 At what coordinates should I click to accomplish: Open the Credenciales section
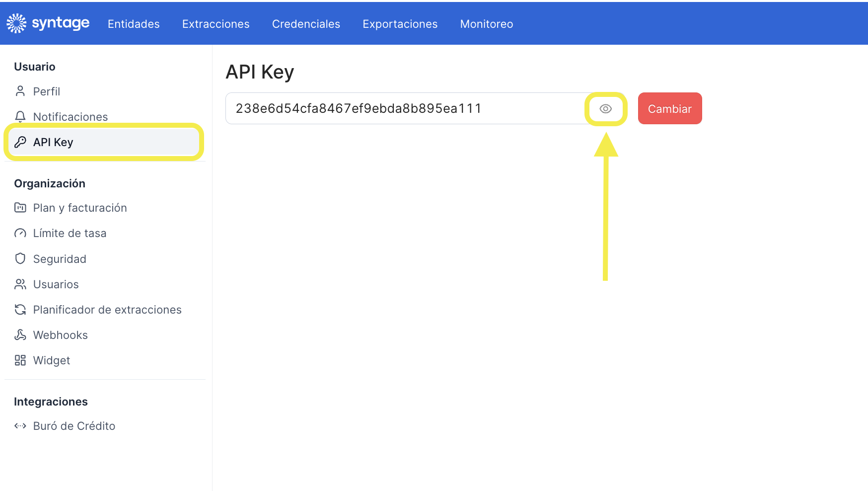[306, 24]
